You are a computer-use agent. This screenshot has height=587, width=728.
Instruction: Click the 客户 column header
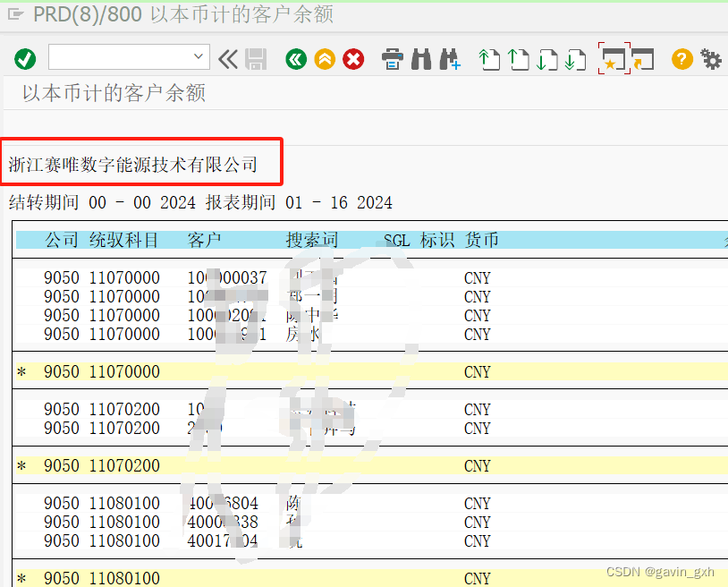pyautogui.click(x=204, y=240)
